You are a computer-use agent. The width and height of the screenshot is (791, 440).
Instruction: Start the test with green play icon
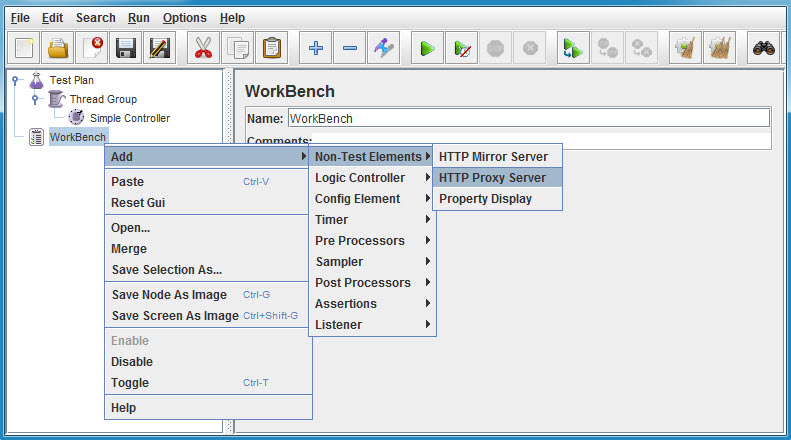427,48
